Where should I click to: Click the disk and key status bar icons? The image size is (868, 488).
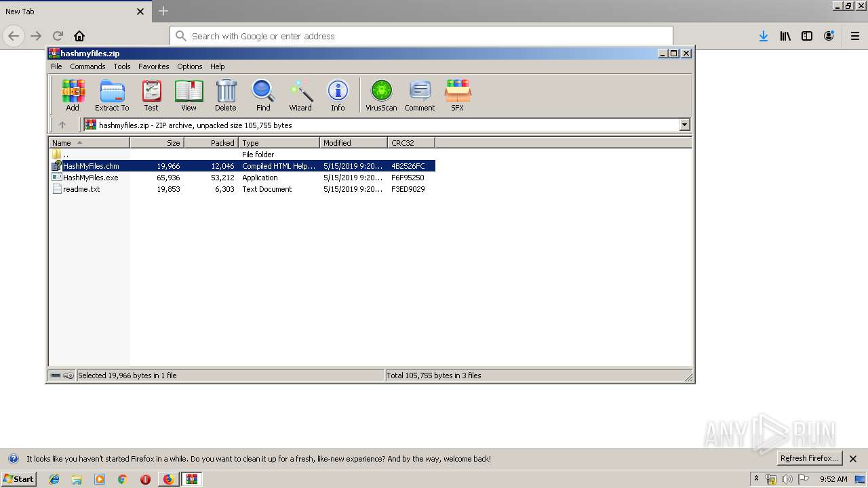coord(62,375)
